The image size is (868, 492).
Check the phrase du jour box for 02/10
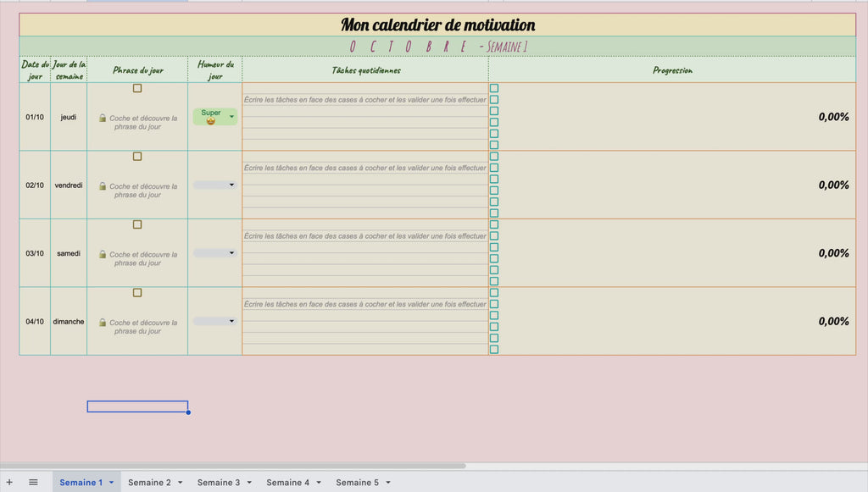click(x=137, y=157)
